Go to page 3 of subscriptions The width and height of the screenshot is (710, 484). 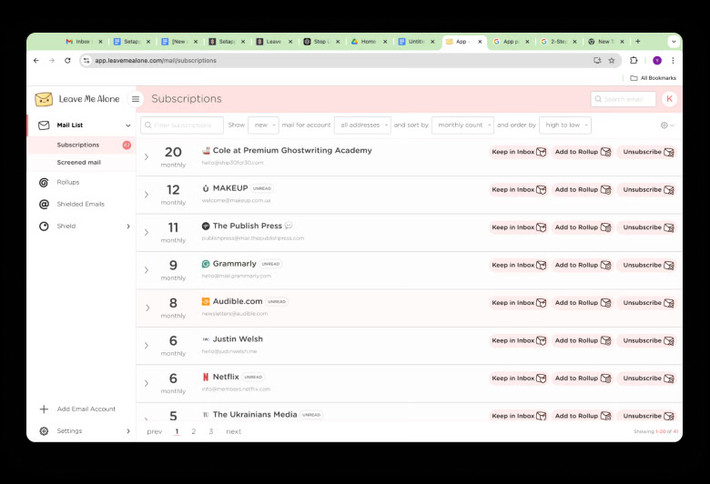211,431
